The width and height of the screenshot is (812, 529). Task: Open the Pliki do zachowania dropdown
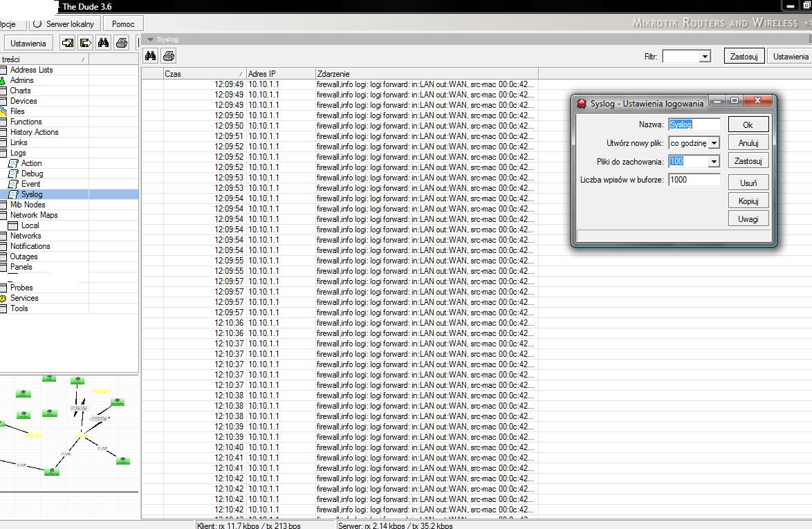(714, 162)
